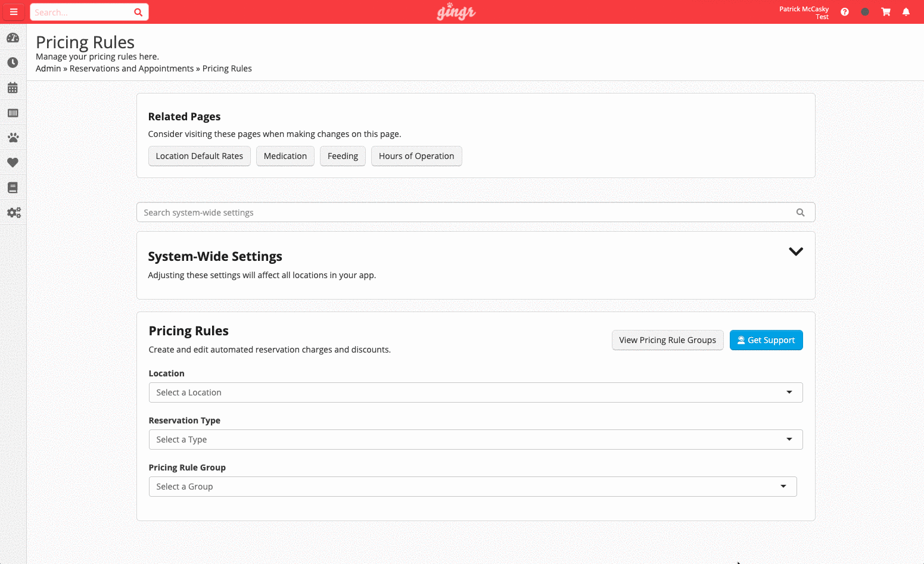The width and height of the screenshot is (924, 564).
Task: Open the barcode icon in sidebar
Action: [x=13, y=113]
